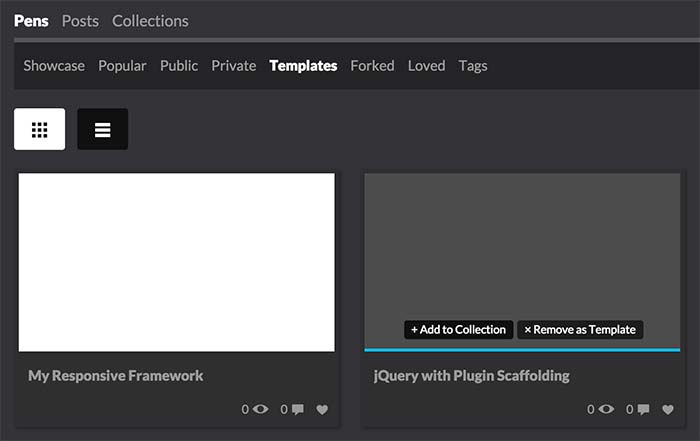Select the Public filter
The image size is (700, 441).
pyautogui.click(x=179, y=66)
